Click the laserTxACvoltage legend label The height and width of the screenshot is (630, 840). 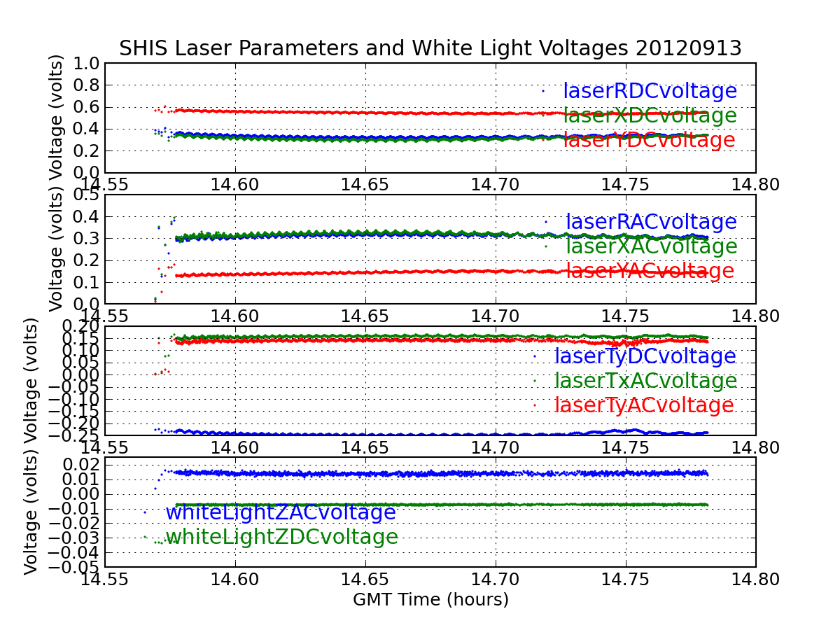point(645,381)
